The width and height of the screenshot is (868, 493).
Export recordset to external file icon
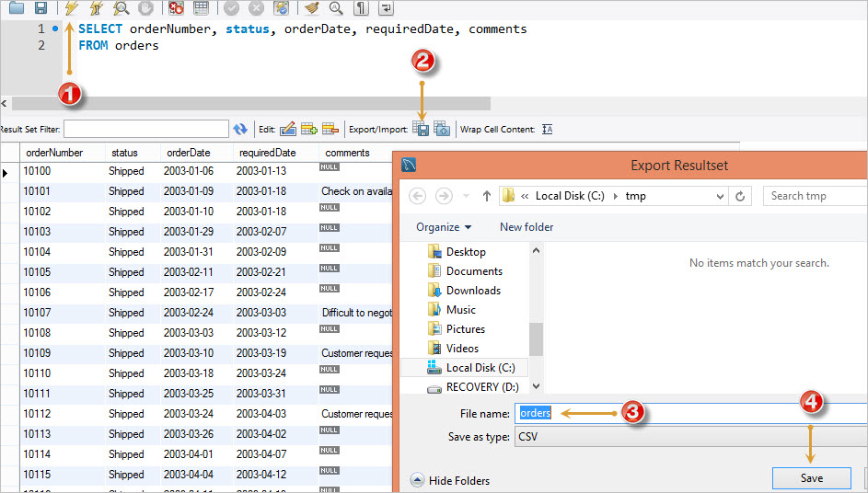(x=422, y=129)
